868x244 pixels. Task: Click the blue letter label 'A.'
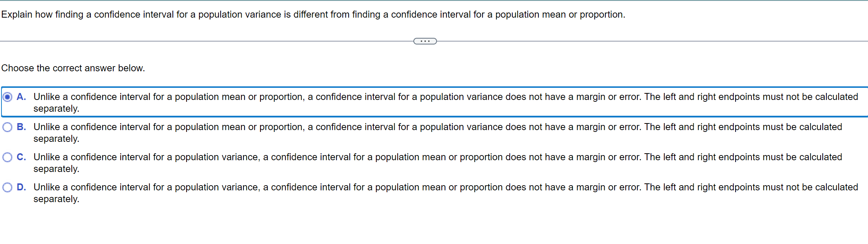(21, 97)
